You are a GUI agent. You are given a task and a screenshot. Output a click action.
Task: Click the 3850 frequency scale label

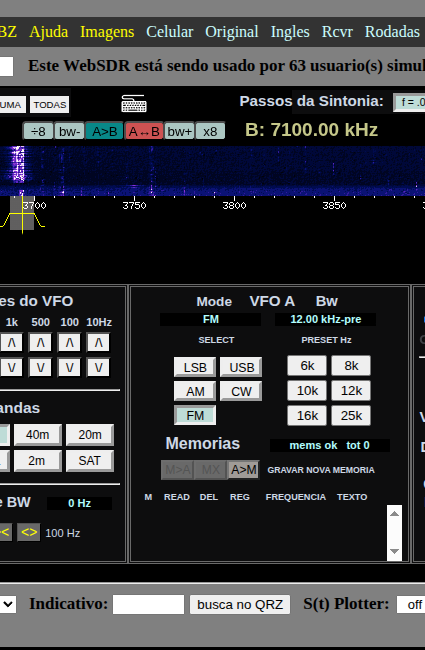point(334,206)
